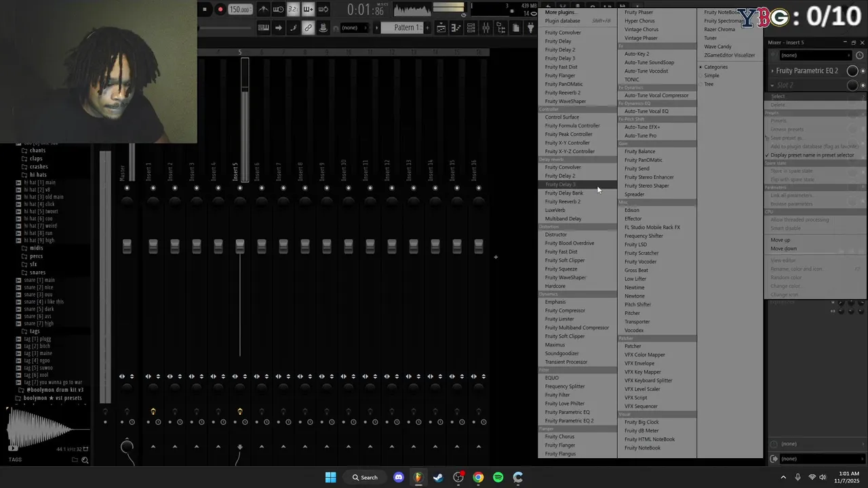Select the Simple view radio option
The height and width of the screenshot is (488, 868).
click(711, 75)
